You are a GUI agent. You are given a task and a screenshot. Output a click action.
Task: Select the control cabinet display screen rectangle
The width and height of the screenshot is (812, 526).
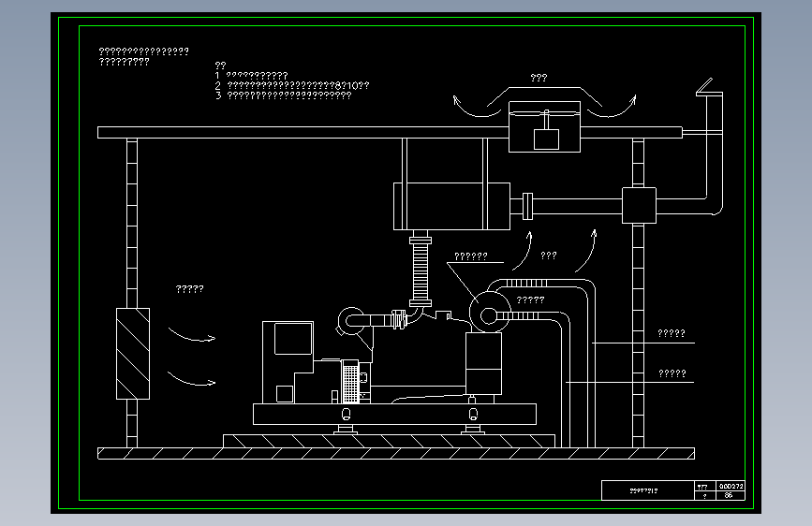[293, 339]
